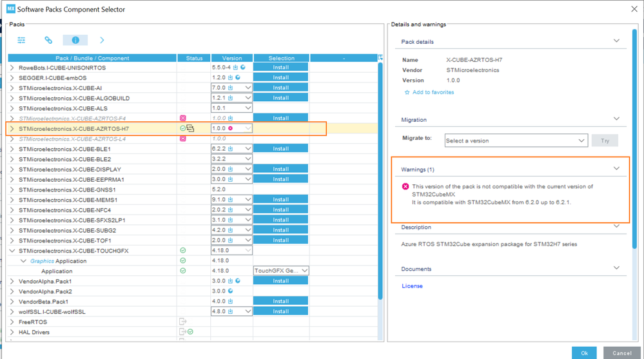
Task: Sort by Pack / Bundle / Component header
Action: pos(92,58)
